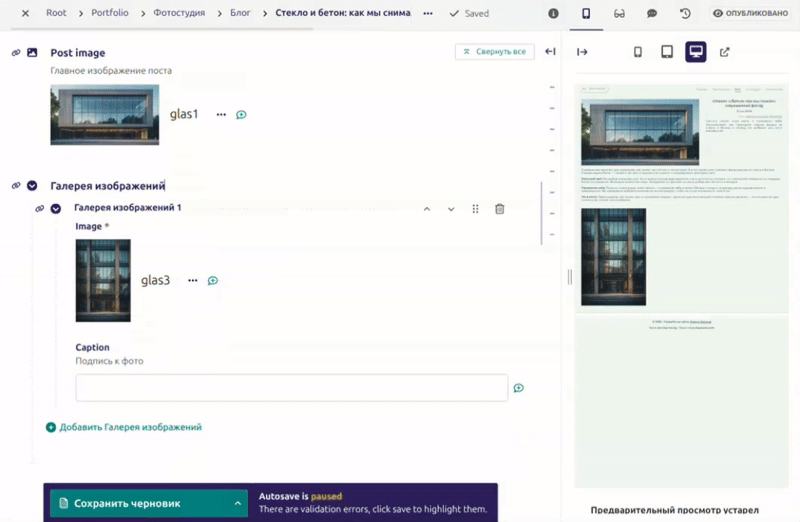Move Галерея изображений 1 up

tap(427, 209)
